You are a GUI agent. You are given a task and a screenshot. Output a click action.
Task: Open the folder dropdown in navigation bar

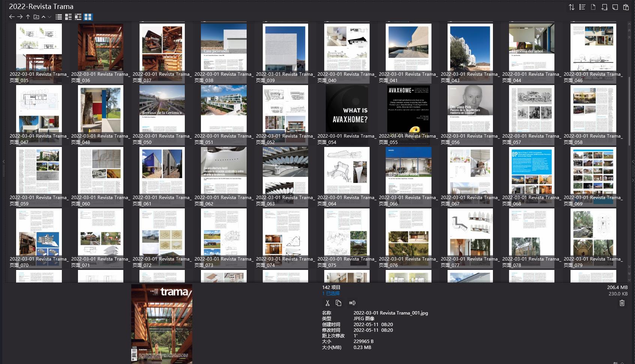tap(36, 17)
